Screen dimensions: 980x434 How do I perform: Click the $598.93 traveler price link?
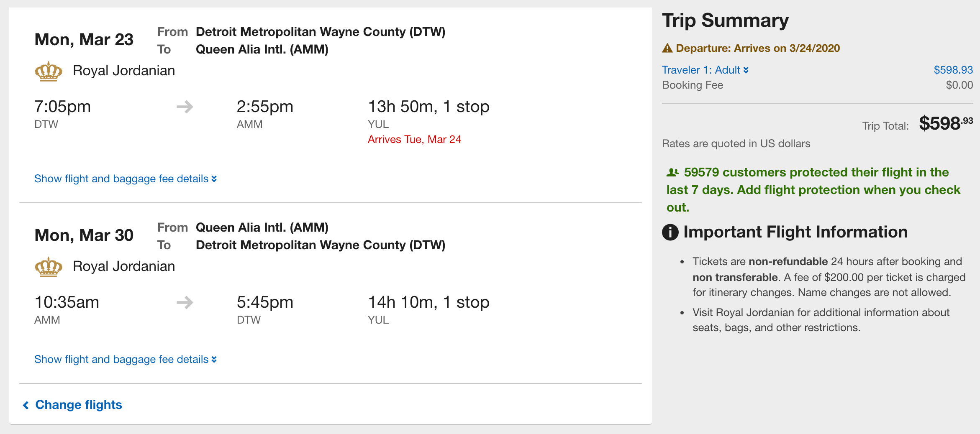coord(953,70)
